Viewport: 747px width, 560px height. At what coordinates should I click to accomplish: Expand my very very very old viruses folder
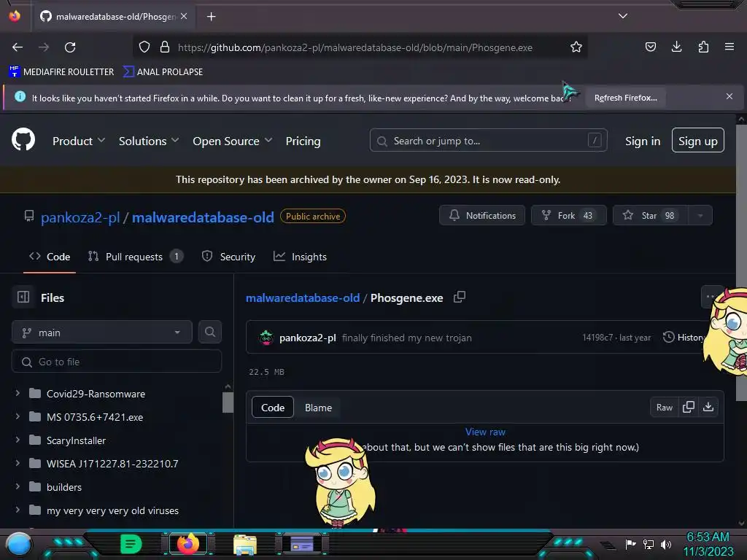18,510
